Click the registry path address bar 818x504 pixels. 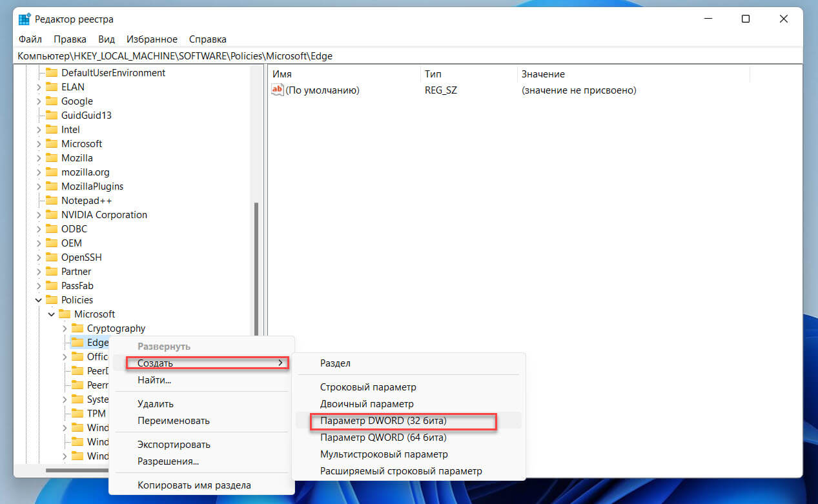[387, 56]
